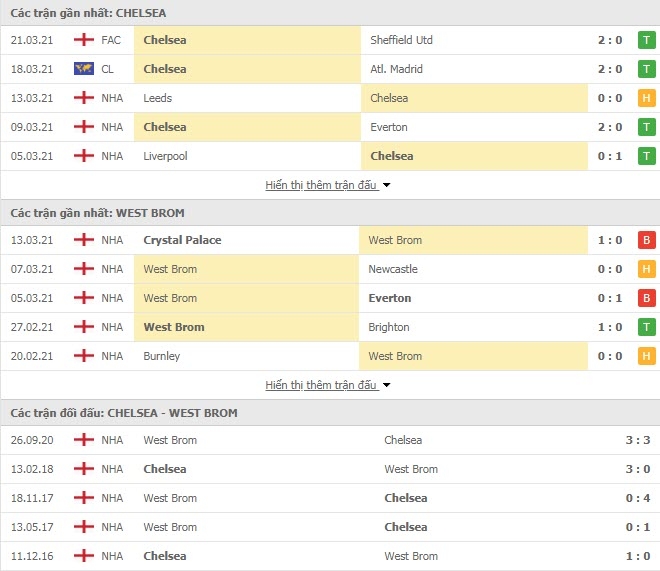The height and width of the screenshot is (571, 660).
Task: Click the Crystal Palace team name
Action: (182, 240)
